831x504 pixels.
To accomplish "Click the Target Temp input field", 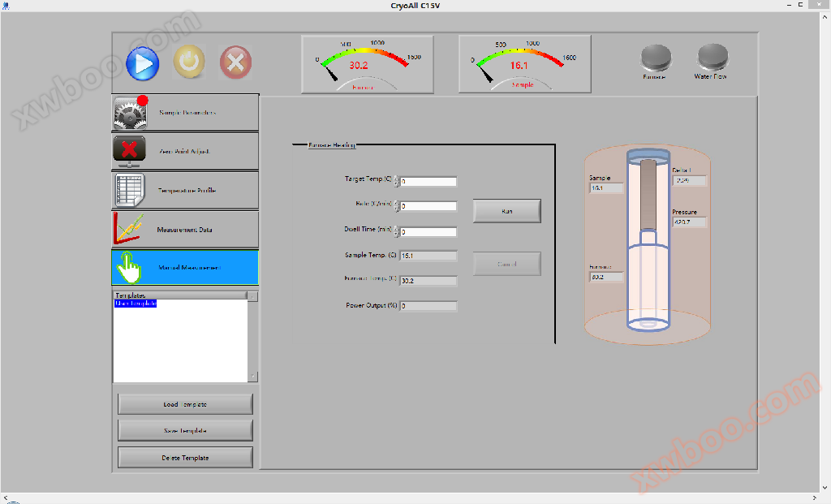I will [428, 181].
